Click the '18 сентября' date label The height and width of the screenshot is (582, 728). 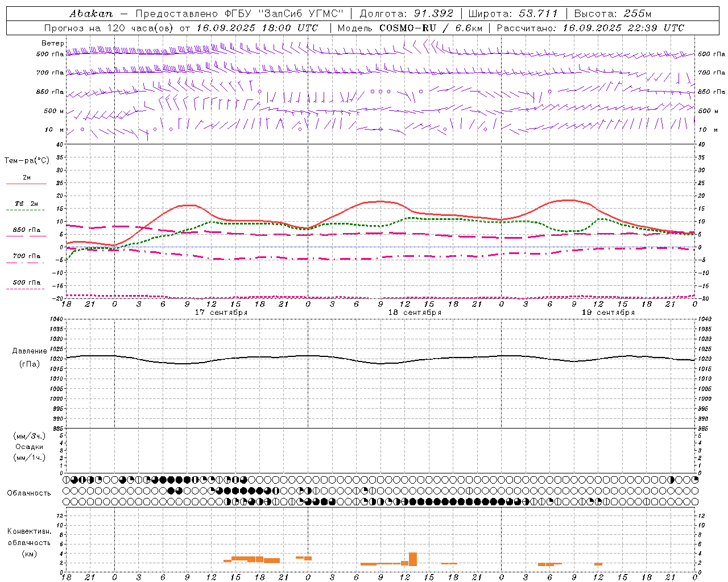[x=415, y=313]
